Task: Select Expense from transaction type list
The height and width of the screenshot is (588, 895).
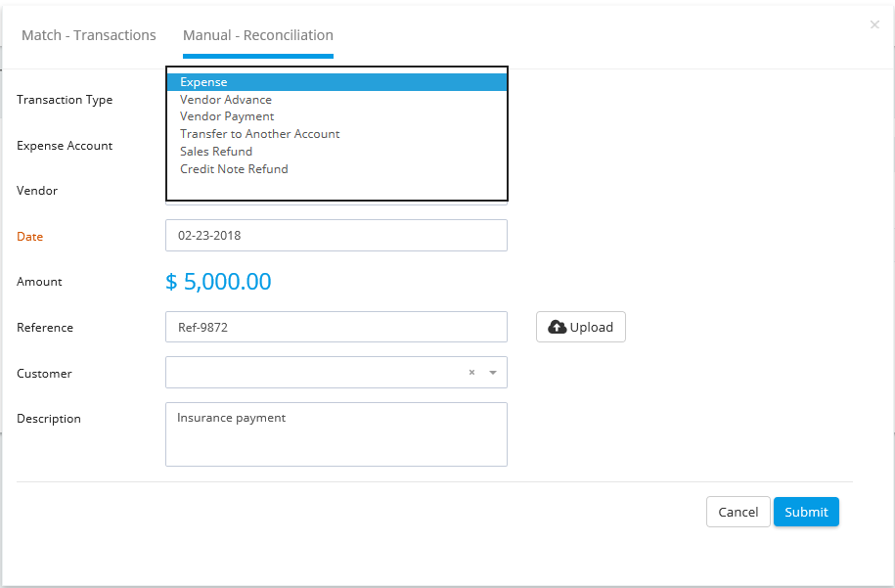Action: 336,82
